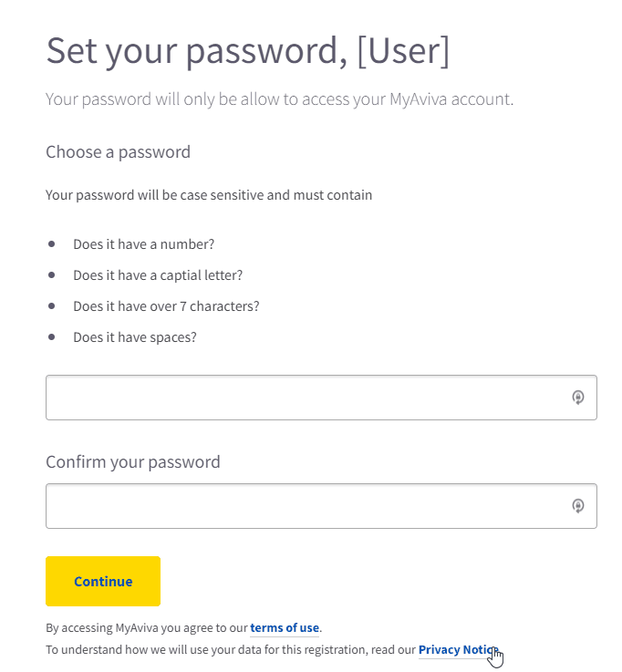This screenshot has width=622, height=672.
Task: Click the 'Set your password, [User]' heading
Action: [247, 51]
